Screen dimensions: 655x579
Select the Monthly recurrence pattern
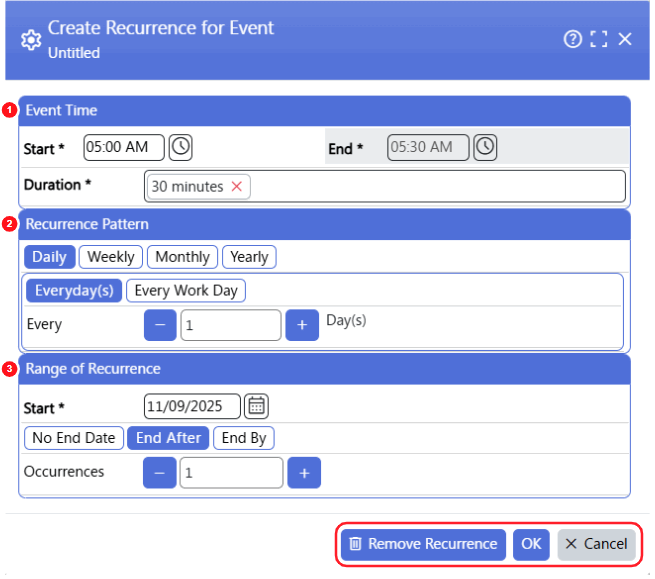coord(183,257)
